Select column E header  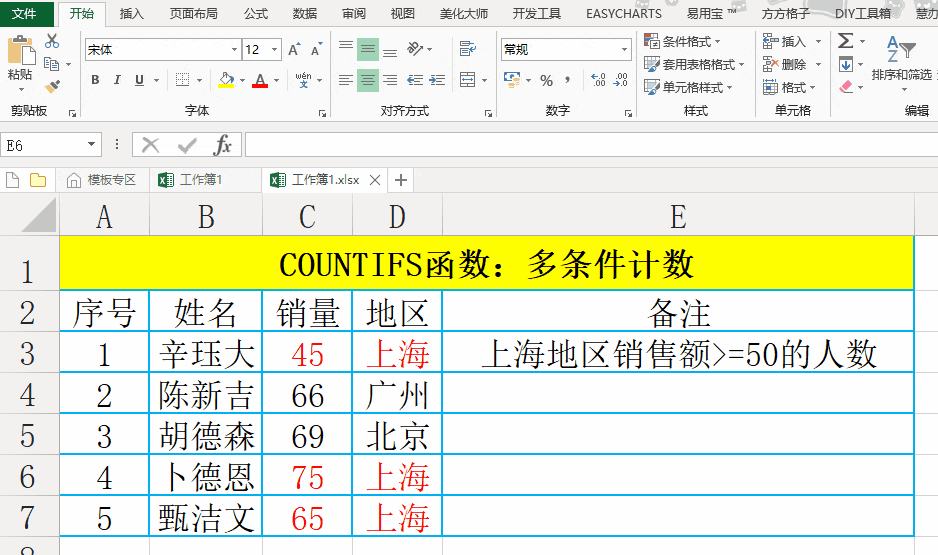(678, 216)
